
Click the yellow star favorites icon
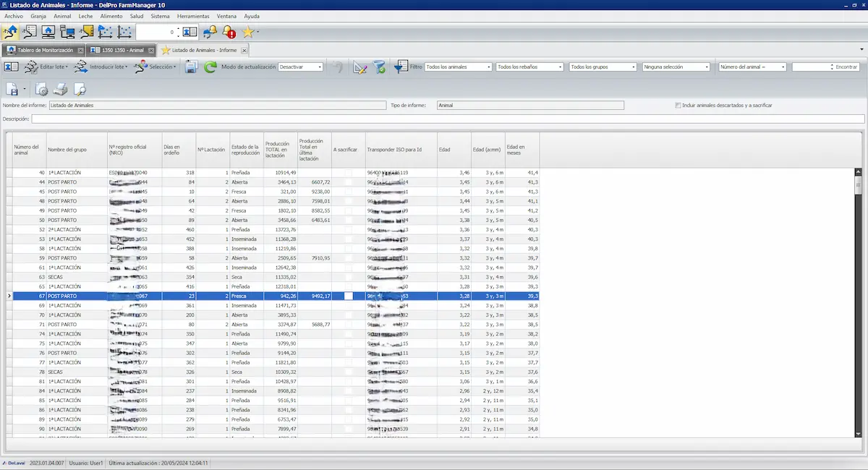point(248,32)
